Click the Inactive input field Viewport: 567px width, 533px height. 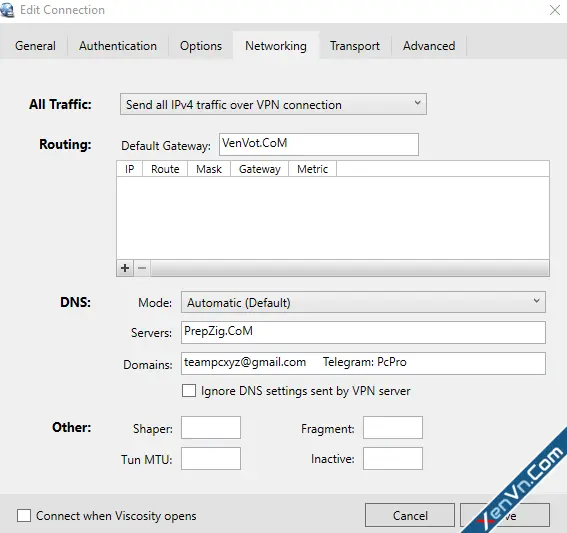tap(393, 459)
